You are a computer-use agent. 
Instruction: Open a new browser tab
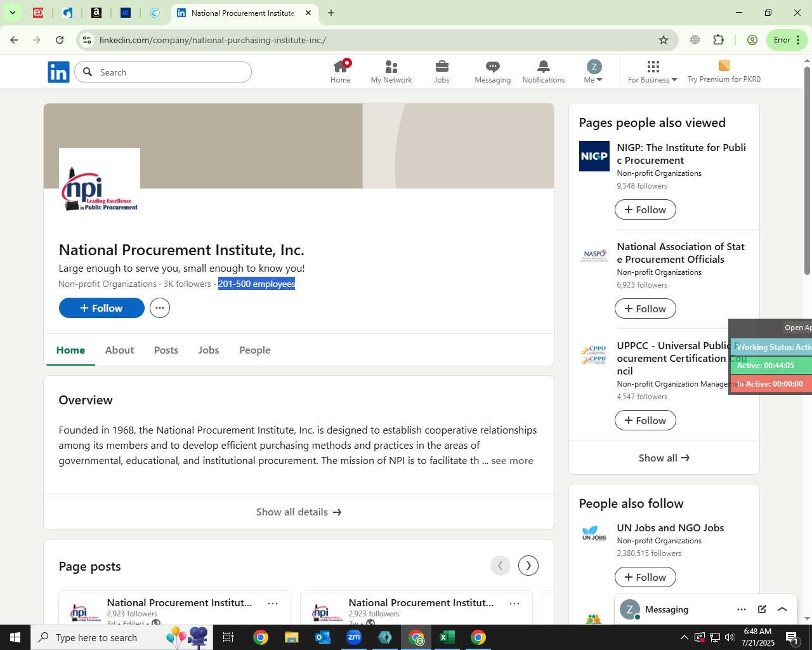coord(331,13)
